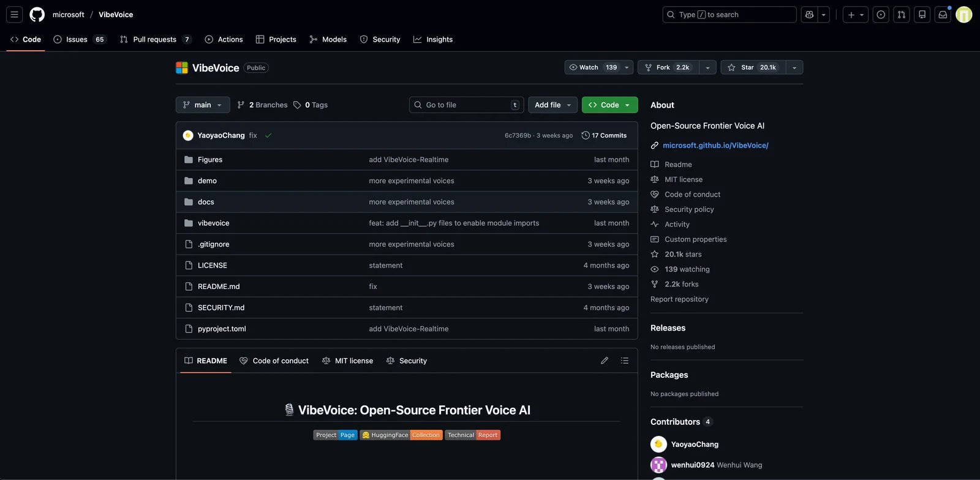The image size is (980, 480).
Task: Expand the Copilot dropdown arrow
Action: tap(824, 15)
